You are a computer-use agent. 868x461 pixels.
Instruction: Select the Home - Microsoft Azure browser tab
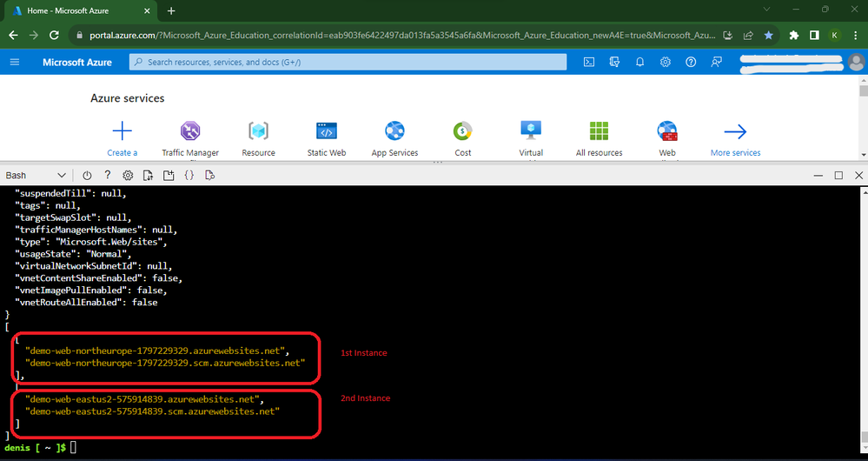point(82,10)
